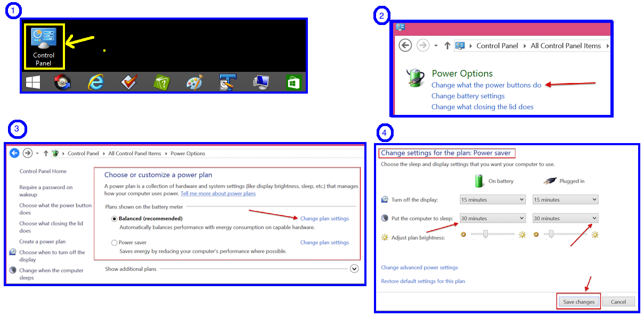This screenshot has height=317, width=644.
Task: Click Save changes button
Action: pos(578,302)
